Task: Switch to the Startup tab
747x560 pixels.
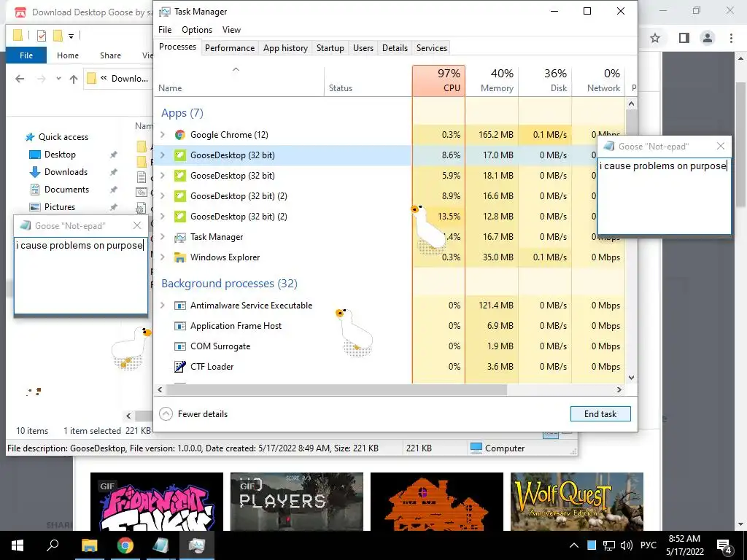Action: (330, 48)
